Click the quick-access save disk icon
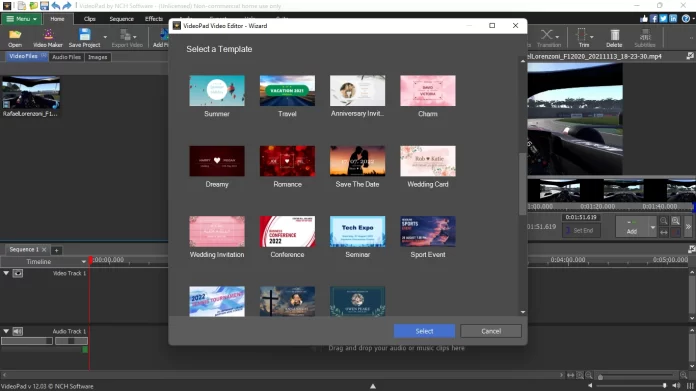The height and width of the screenshot is (391, 696). [x=44, y=6]
